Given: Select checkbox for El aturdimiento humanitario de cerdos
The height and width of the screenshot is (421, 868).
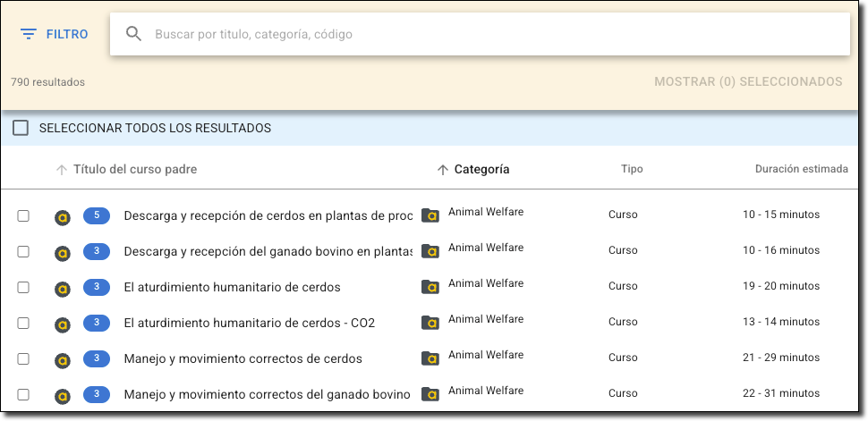Looking at the screenshot, I should point(23,287).
